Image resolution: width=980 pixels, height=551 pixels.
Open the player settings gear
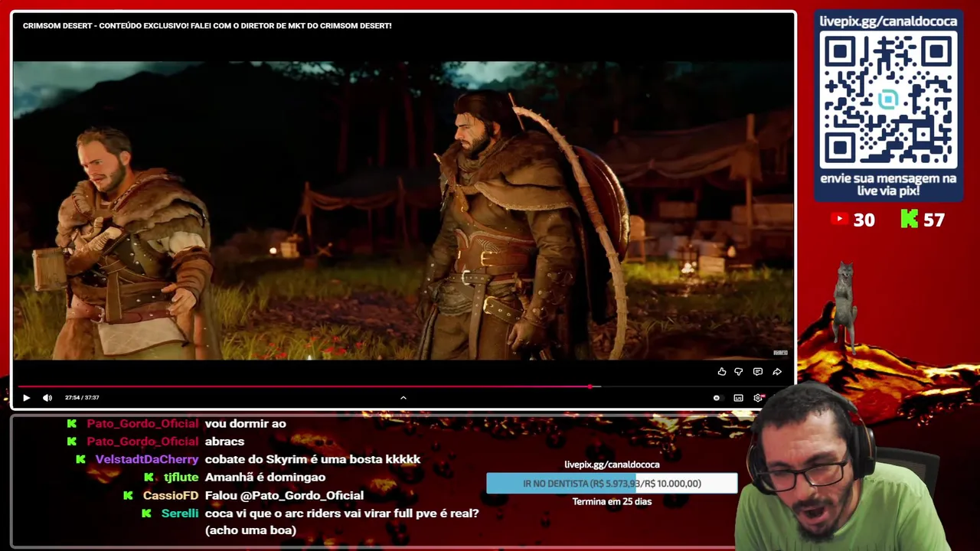[758, 398]
